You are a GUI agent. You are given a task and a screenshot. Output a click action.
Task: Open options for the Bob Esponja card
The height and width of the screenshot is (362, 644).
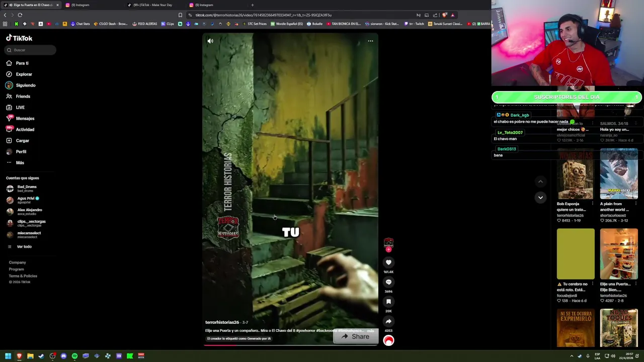[592, 204]
